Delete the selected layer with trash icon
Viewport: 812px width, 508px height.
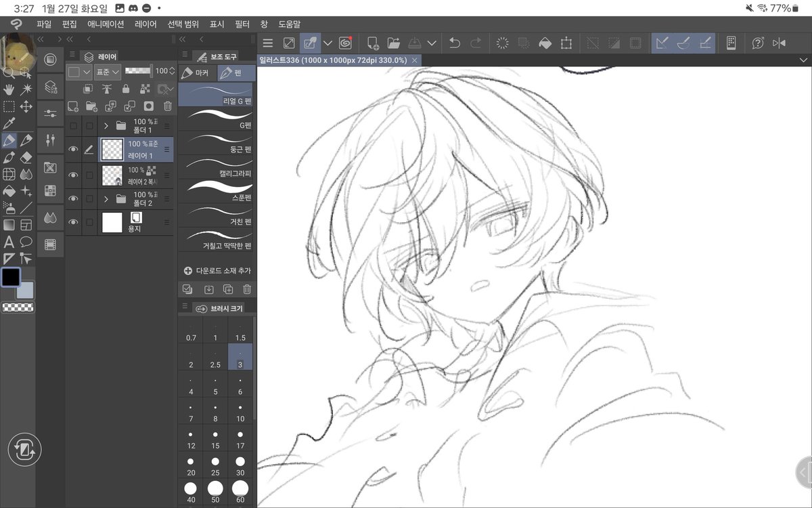pyautogui.click(x=168, y=106)
